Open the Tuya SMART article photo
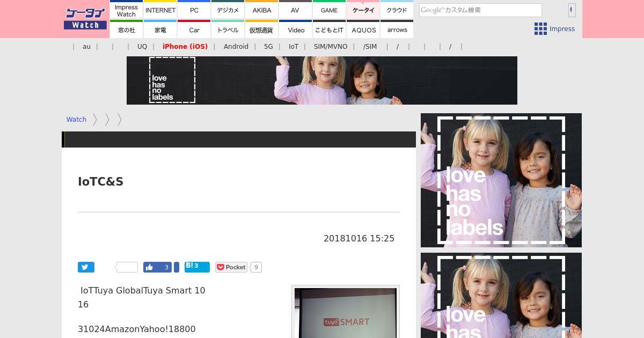644x338 pixels. [x=346, y=313]
